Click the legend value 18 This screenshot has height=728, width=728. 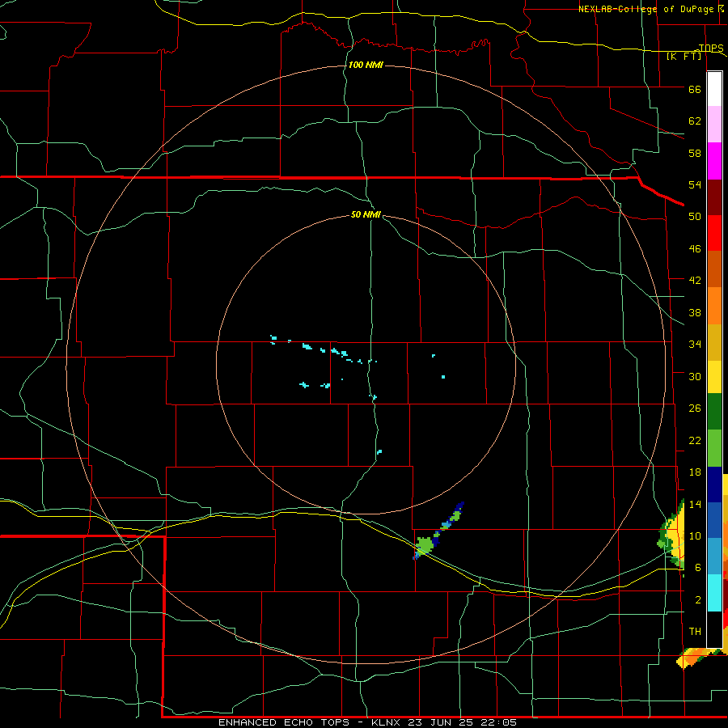[x=695, y=472]
